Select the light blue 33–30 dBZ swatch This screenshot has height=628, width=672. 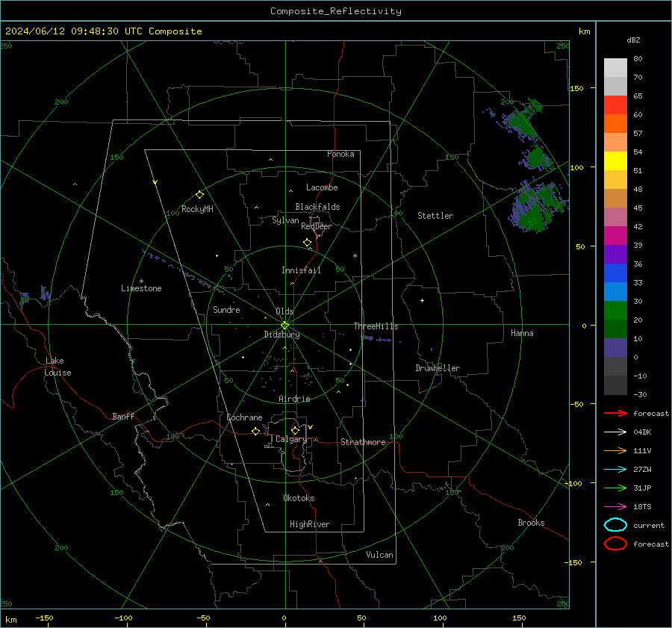coord(615,292)
